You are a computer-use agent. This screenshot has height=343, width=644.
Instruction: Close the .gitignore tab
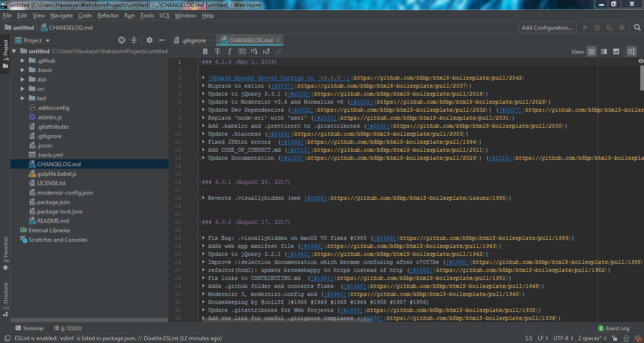[211, 41]
